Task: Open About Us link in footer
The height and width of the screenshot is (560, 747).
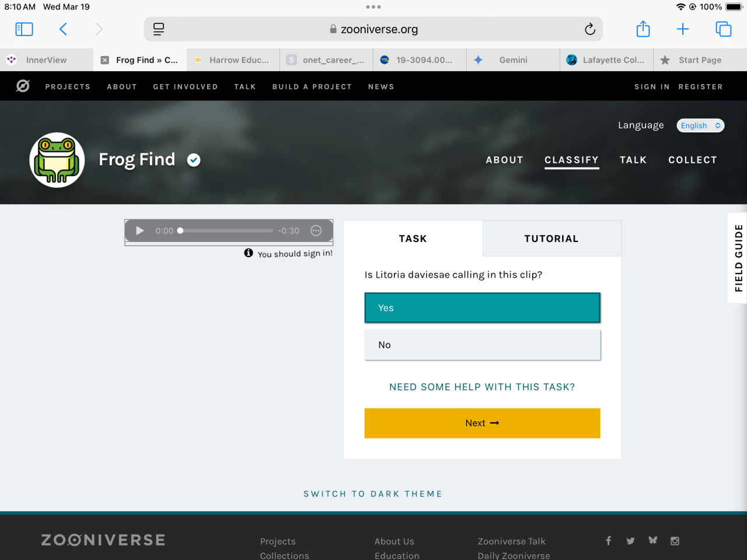Action: 395,541
